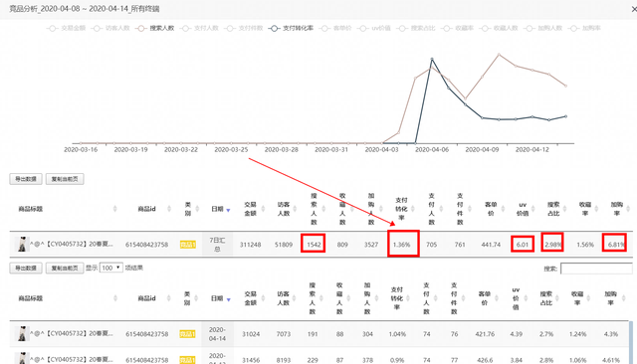Sort summary table by 支付件数 arrows
The width and height of the screenshot is (637, 364).
(470, 209)
